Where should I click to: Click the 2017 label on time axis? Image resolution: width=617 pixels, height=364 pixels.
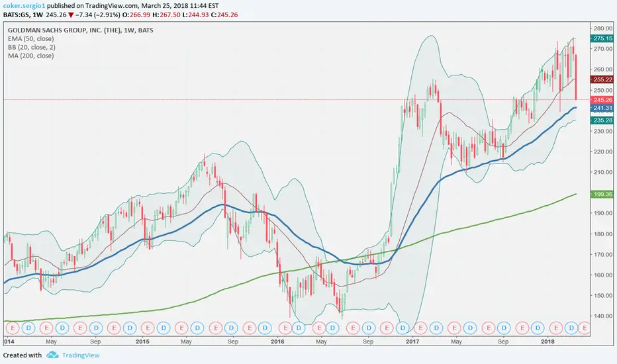point(412,341)
